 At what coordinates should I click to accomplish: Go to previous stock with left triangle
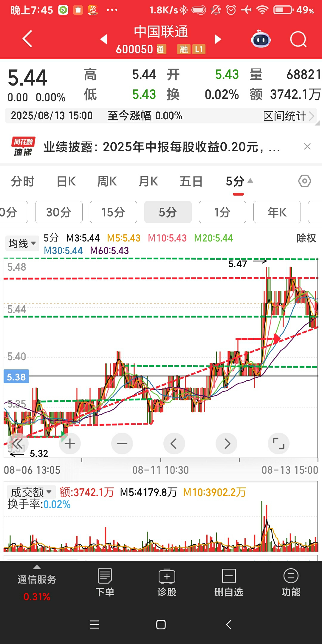pos(103,39)
